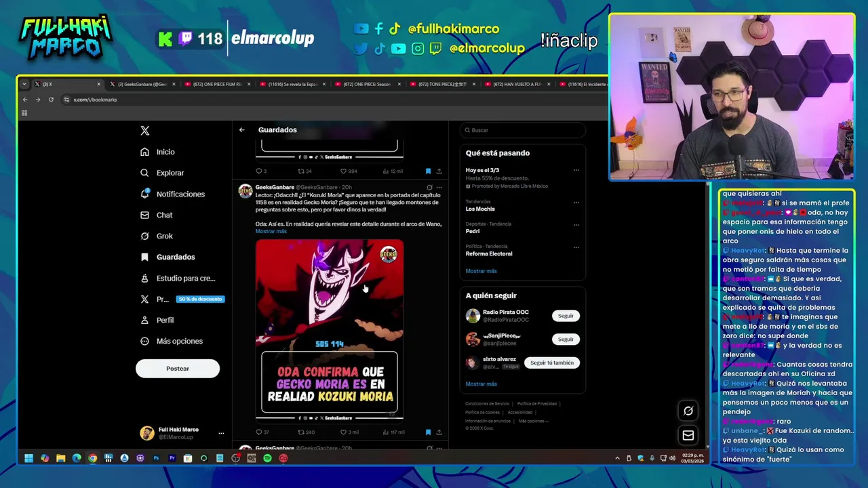Open Full Haki Marco account menu
Viewport: 868px width, 488px height.
tap(182, 433)
